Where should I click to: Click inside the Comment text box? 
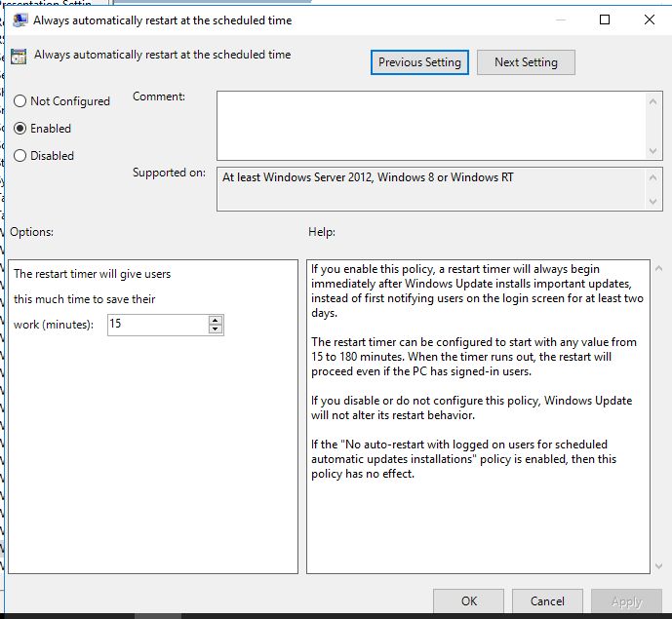430,125
